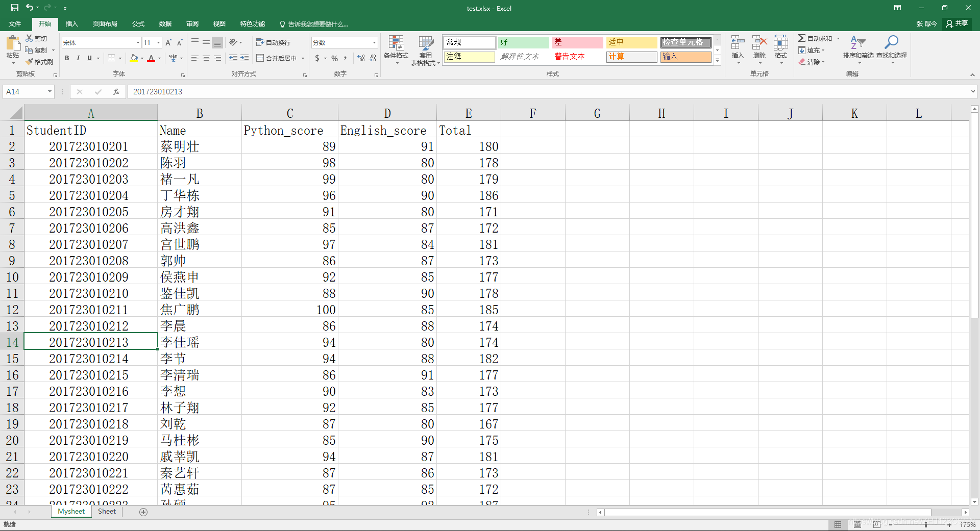Viewport: 980px width, 531px height.
Task: Expand the formula bar
Action: point(973,92)
